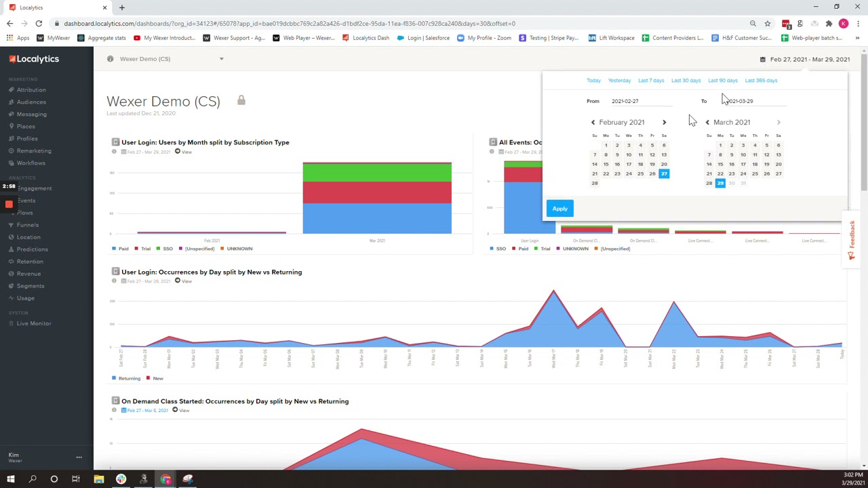The width and height of the screenshot is (868, 488).
Task: Select the Last 30 days preset
Action: (x=686, y=81)
